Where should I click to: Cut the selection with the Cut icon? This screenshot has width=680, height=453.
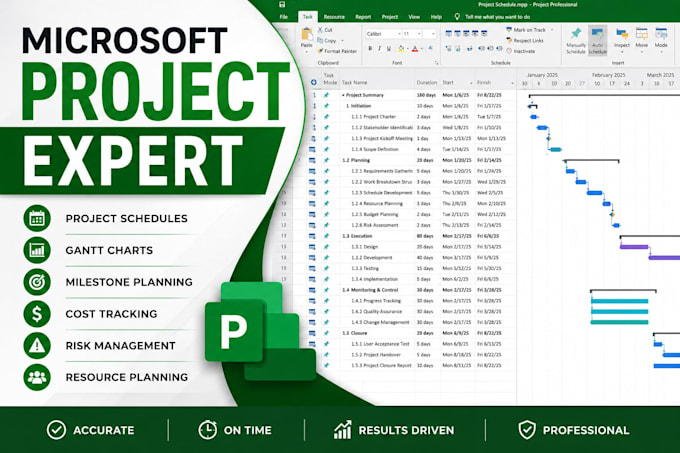[x=320, y=30]
